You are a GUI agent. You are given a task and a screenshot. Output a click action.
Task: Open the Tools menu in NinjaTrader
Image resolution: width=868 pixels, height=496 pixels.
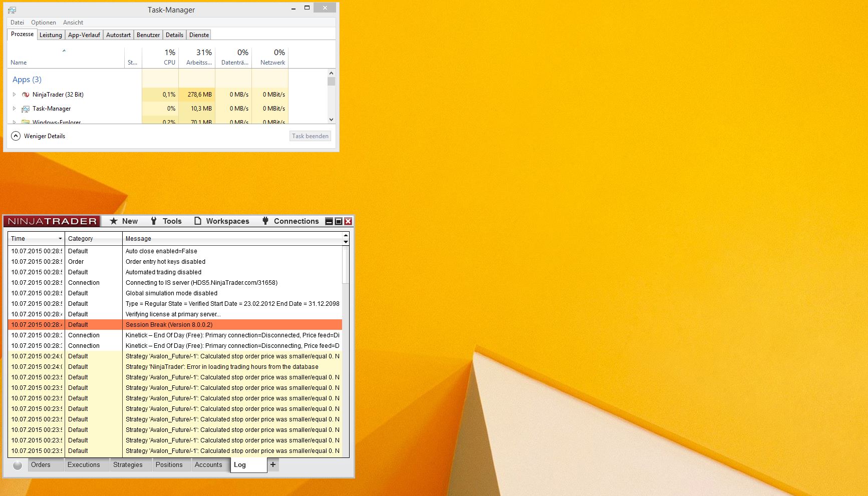[x=166, y=221]
